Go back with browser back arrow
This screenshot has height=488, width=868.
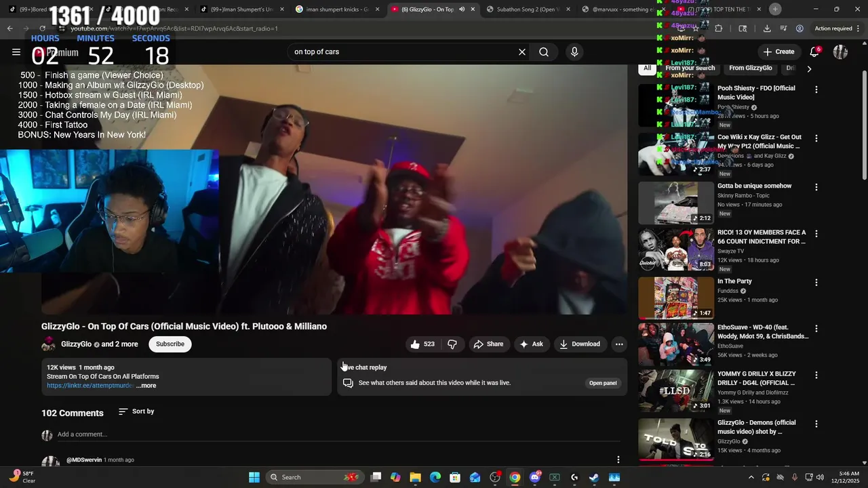(x=9, y=28)
